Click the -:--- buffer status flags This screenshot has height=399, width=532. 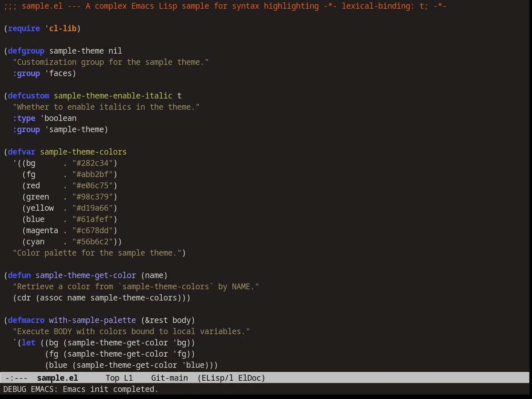pos(16,378)
